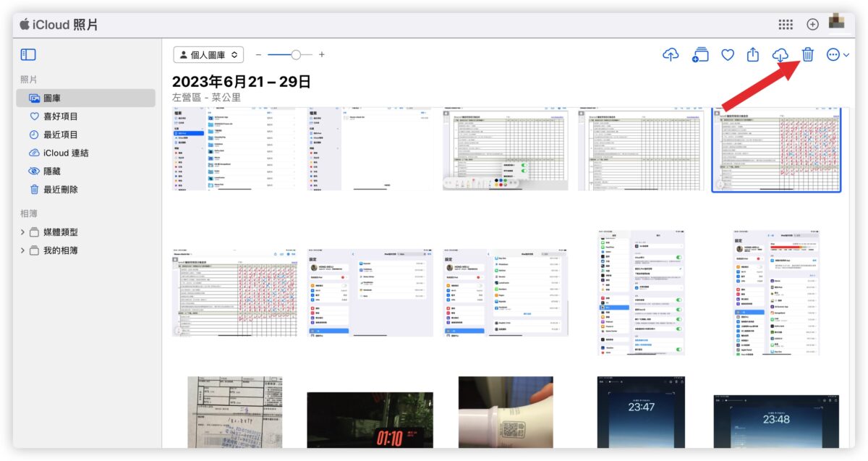Toggle the sidebar visibility
868x461 pixels.
point(28,55)
